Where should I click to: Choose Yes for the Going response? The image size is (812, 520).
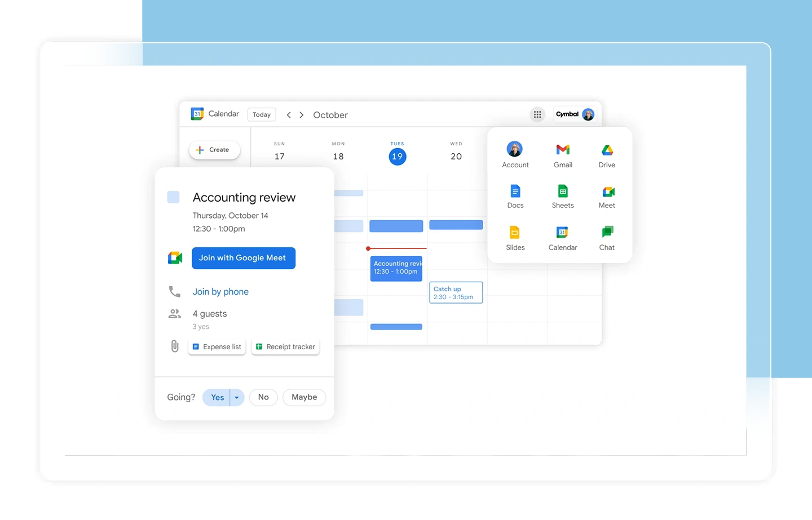(x=217, y=397)
